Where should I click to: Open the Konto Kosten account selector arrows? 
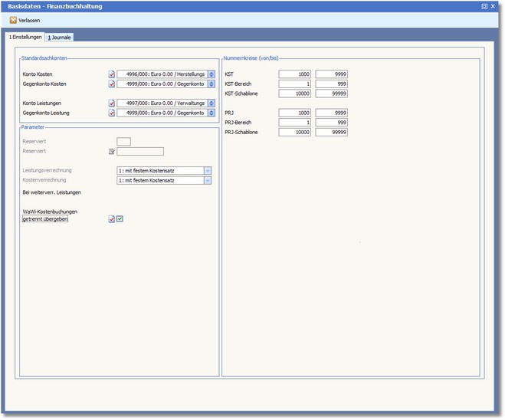pyautogui.click(x=211, y=74)
